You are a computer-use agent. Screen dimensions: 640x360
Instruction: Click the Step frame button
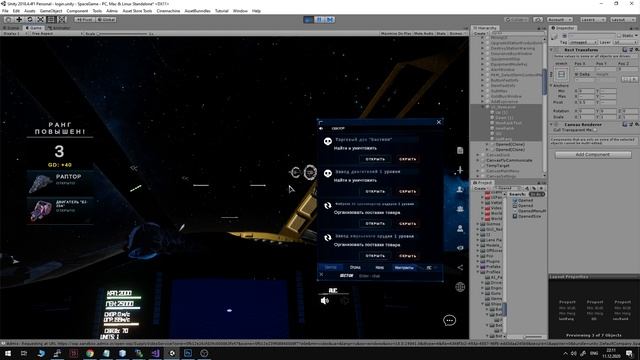[330, 19]
